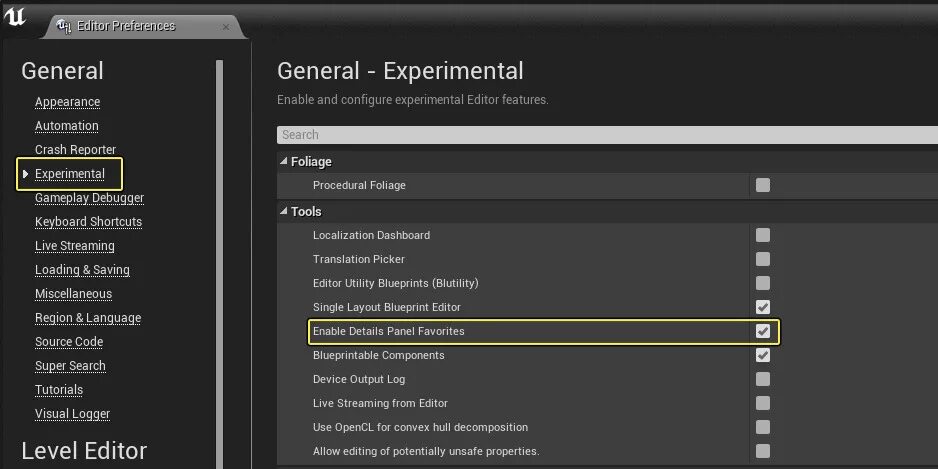Click the Editor Preferences tab icon
This screenshot has height=469, width=938.
(65, 26)
